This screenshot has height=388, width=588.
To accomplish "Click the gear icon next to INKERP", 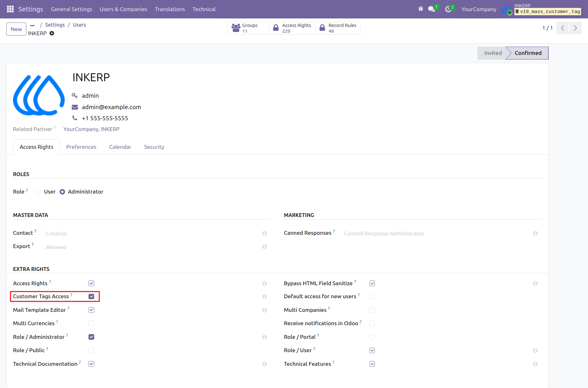I will tap(52, 33).
